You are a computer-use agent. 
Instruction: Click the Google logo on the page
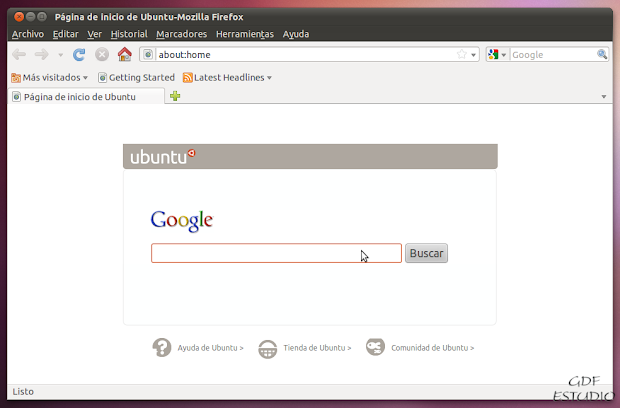(182, 221)
